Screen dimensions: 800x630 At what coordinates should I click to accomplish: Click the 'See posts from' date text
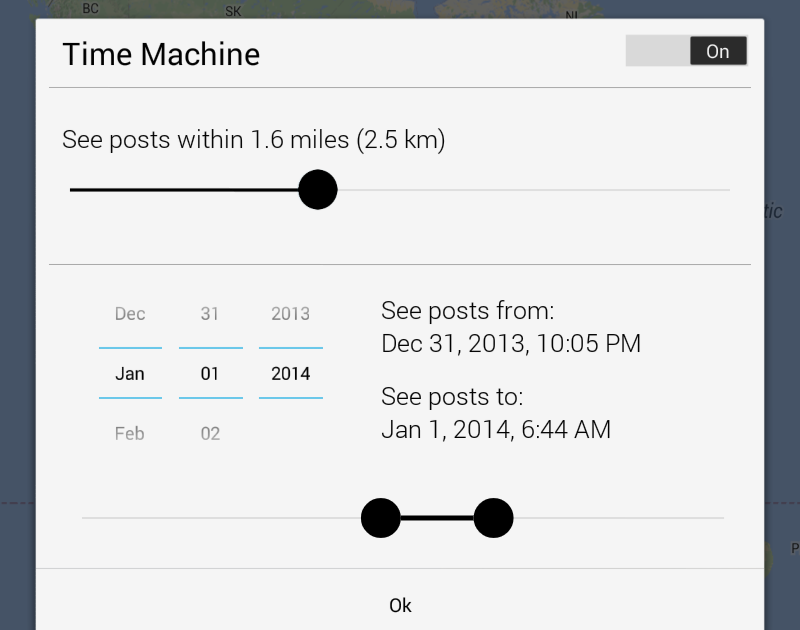[x=511, y=344]
